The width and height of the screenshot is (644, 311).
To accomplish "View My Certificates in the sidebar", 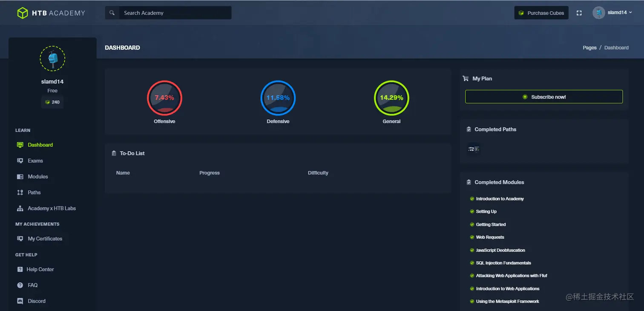I will point(45,239).
